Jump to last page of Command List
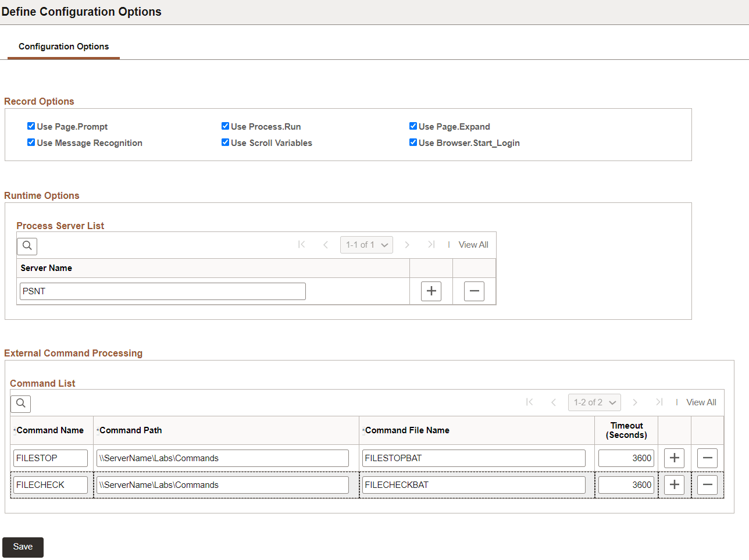The image size is (749, 560). pyautogui.click(x=660, y=402)
